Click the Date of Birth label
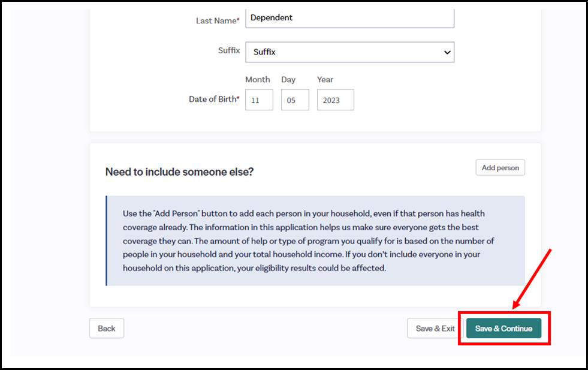 coord(212,100)
